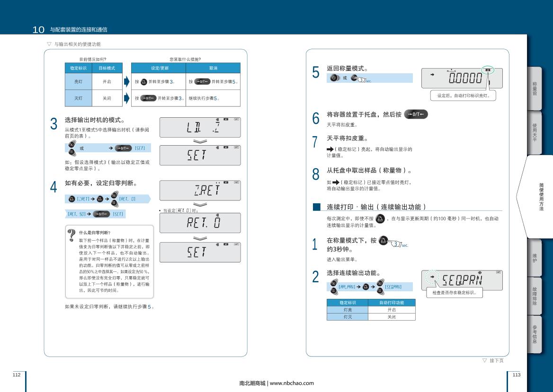Image resolution: width=553 pixels, height=392 pixels.
Task: Open the www.nbchao.com link in the footer
Action: pyautogui.click(x=291, y=383)
